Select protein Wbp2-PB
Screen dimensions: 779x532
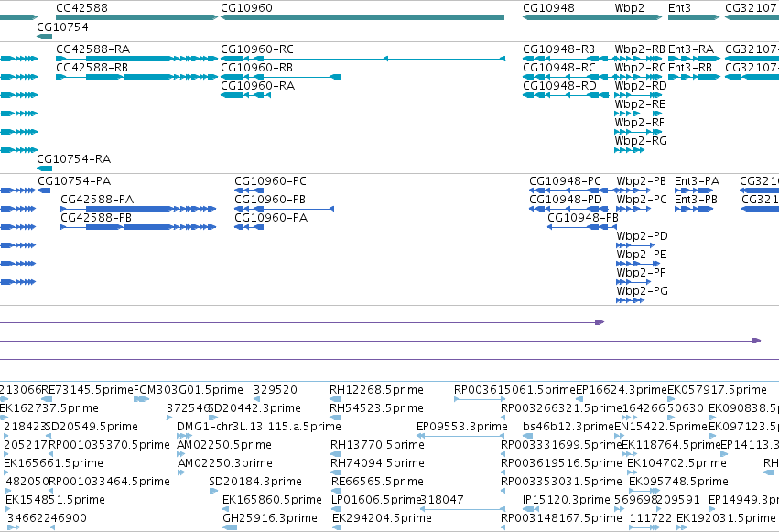pyautogui.click(x=633, y=190)
